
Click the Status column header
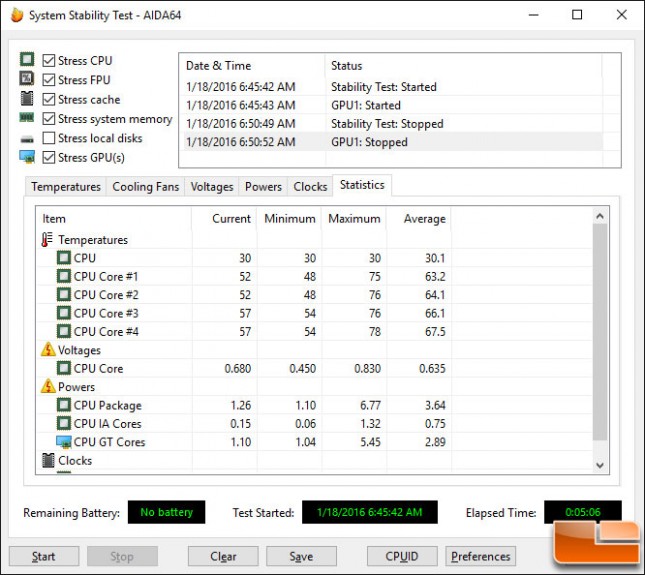pyautogui.click(x=464, y=66)
